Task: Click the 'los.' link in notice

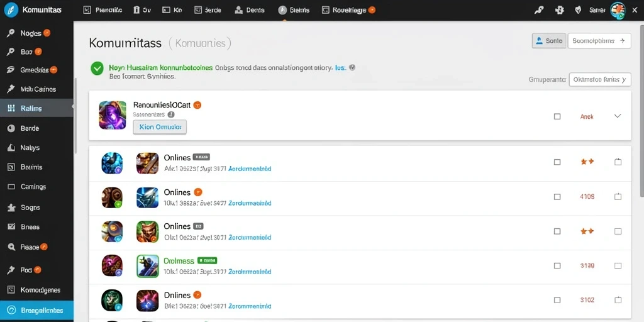Action: click(x=340, y=68)
